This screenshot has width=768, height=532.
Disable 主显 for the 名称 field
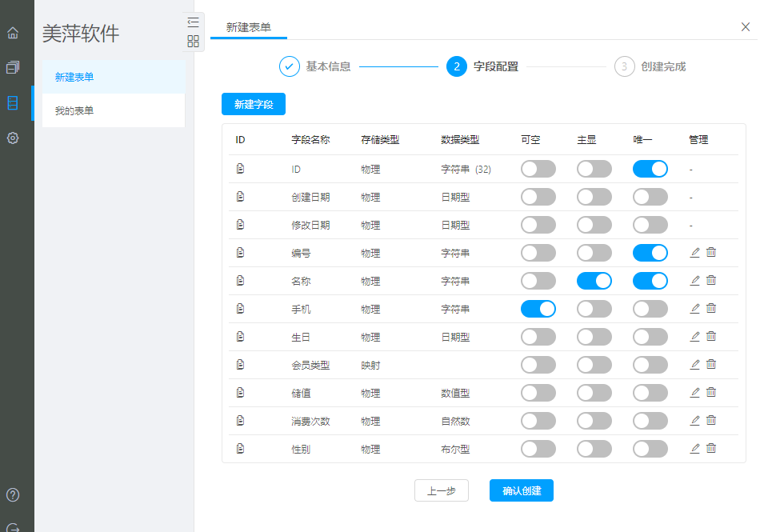pyautogui.click(x=594, y=281)
